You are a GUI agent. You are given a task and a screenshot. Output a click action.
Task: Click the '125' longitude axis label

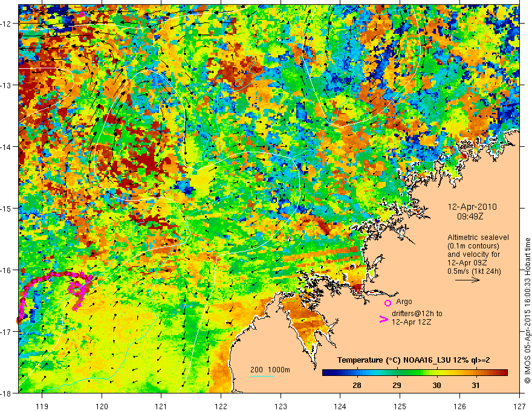(400, 407)
